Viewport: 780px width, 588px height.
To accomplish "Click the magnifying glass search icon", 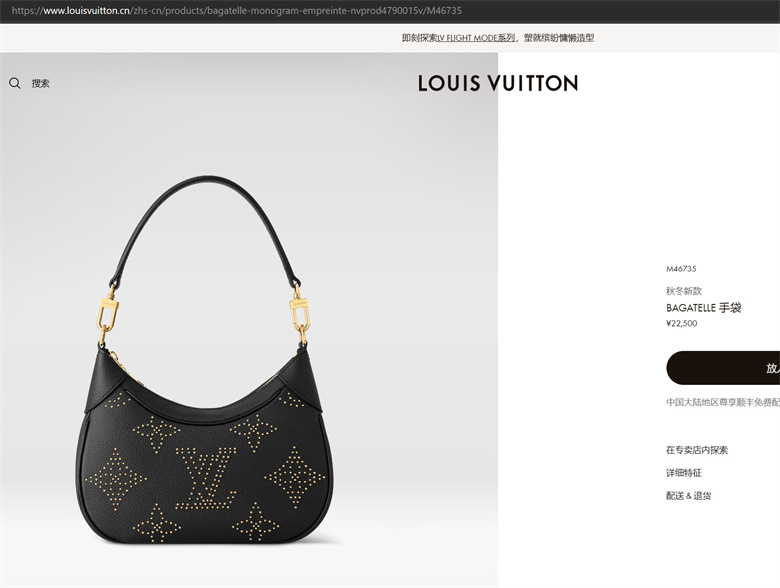I will [x=14, y=83].
